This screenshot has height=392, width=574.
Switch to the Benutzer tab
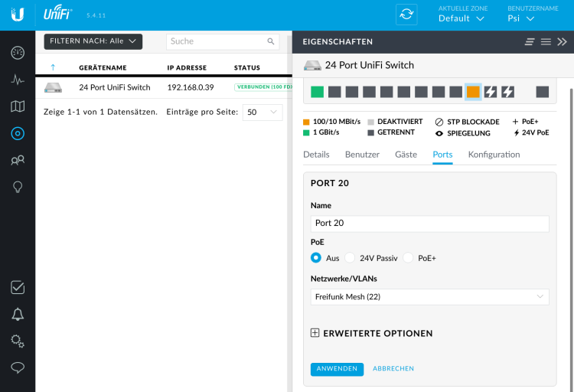[x=362, y=155]
